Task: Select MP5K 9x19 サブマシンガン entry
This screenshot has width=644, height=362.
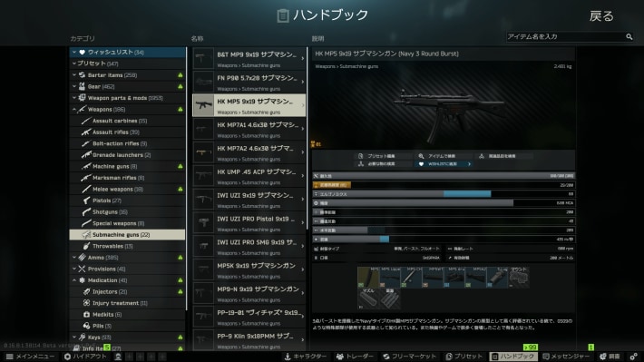Action: pyautogui.click(x=249, y=270)
